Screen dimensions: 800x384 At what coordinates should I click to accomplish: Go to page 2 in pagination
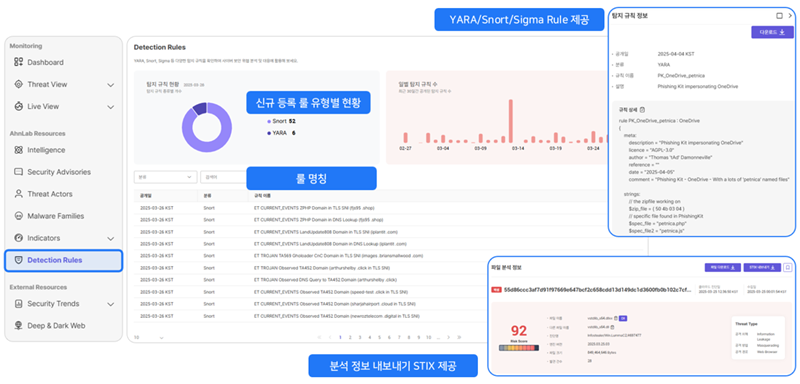pos(350,337)
